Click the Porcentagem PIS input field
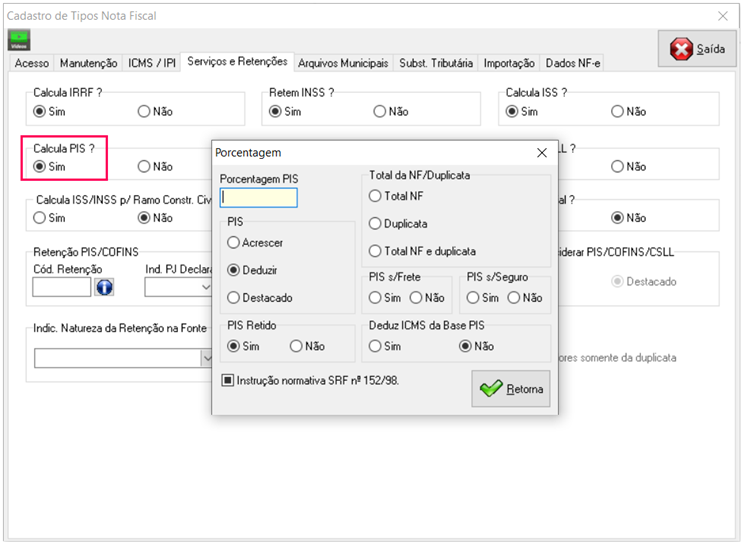This screenshot has height=544, width=745. coord(258,198)
